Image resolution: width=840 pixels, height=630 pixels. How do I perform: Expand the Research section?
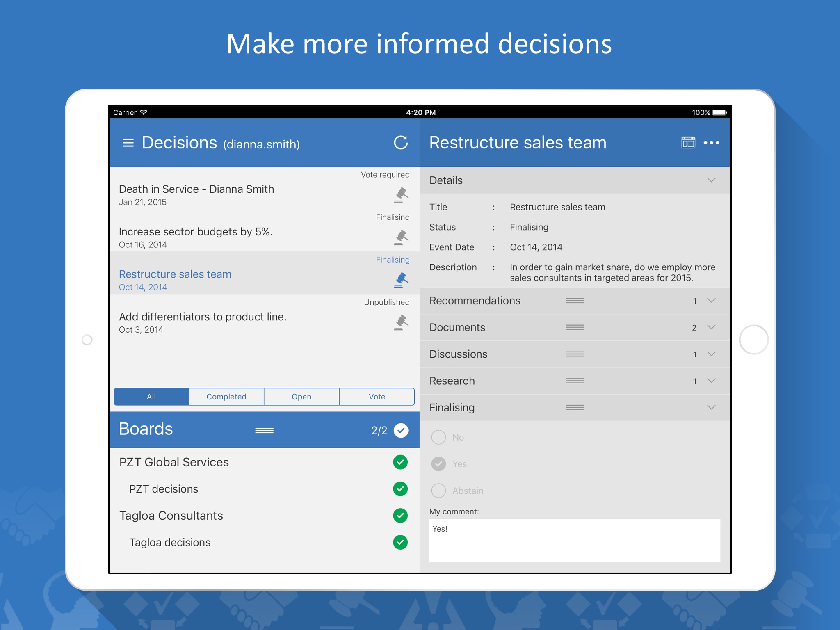coord(712,380)
